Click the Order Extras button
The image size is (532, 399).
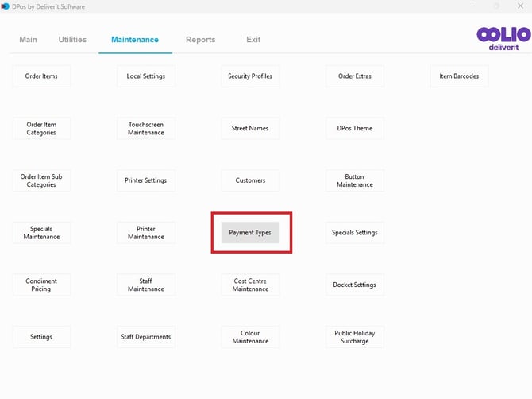click(x=355, y=76)
